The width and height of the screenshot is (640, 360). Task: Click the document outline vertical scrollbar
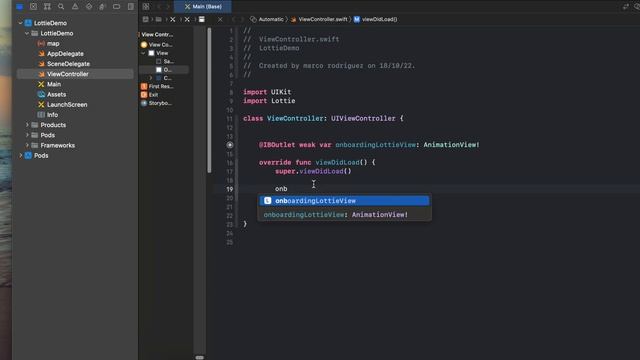[209, 100]
